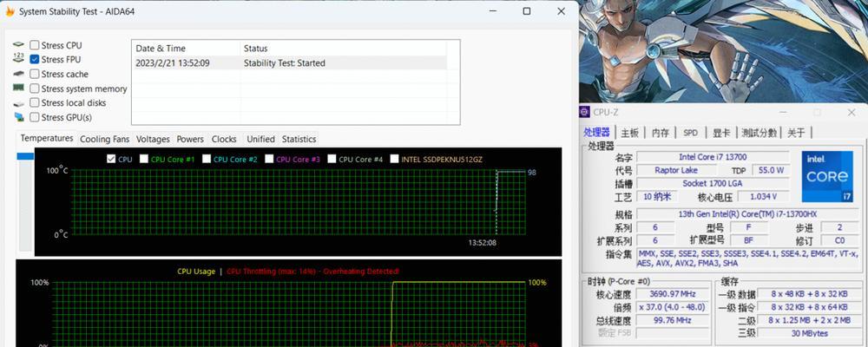
Task: Open the Cooling Fans tab
Action: [105, 139]
